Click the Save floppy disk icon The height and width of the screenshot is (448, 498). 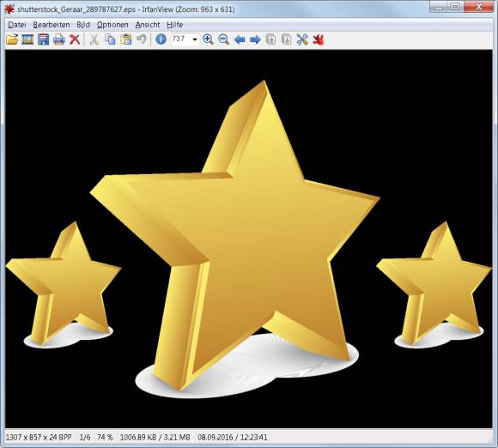[x=43, y=39]
